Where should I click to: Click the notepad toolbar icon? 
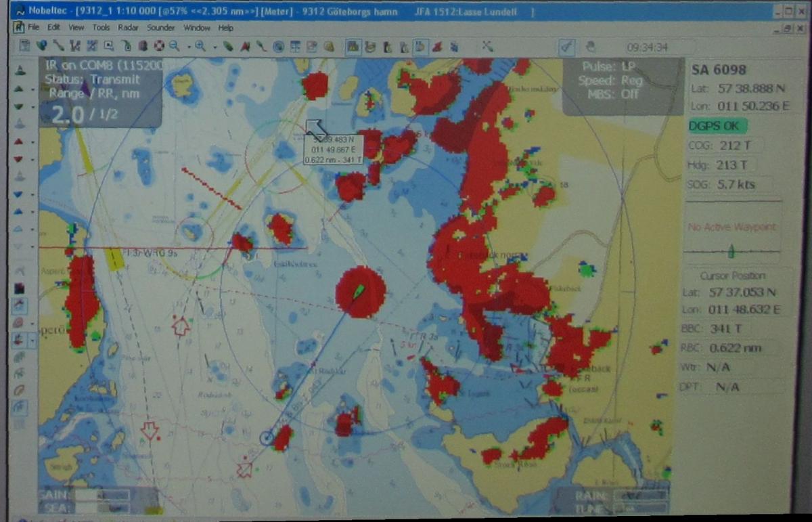[x=312, y=46]
